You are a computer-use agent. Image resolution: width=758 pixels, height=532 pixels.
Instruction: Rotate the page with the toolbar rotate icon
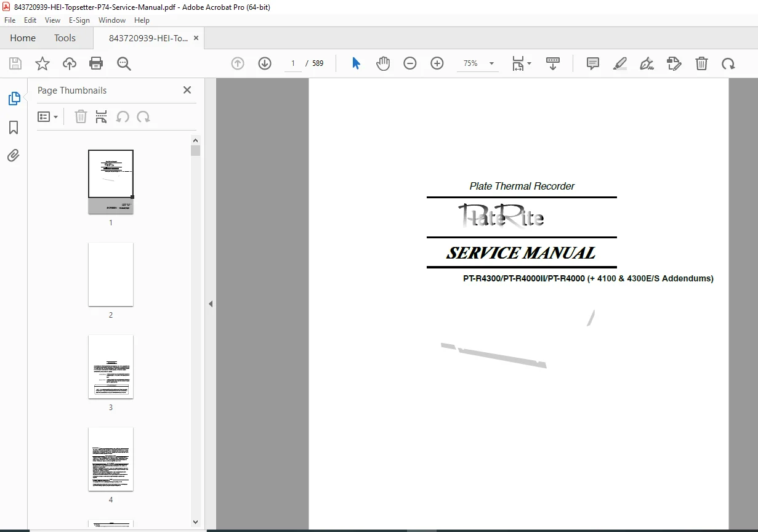(x=728, y=63)
